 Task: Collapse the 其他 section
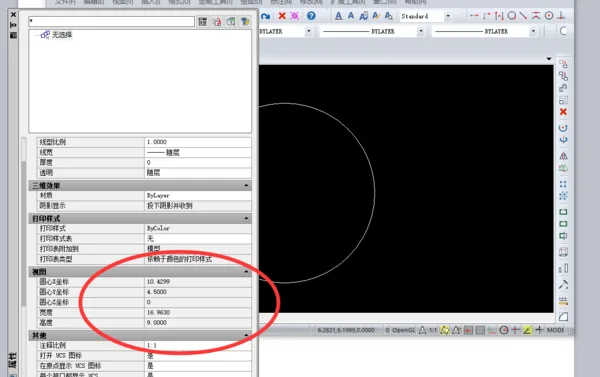tap(246, 335)
